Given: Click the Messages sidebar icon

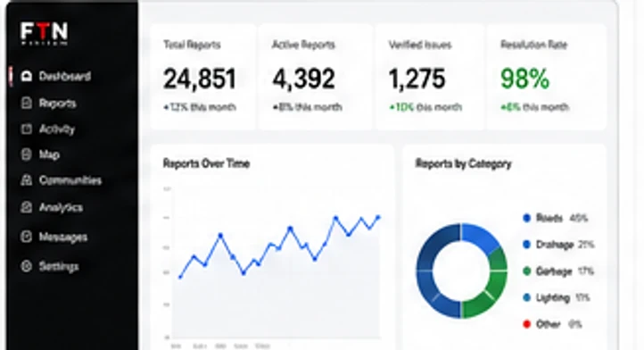Looking at the screenshot, I should 26,237.
